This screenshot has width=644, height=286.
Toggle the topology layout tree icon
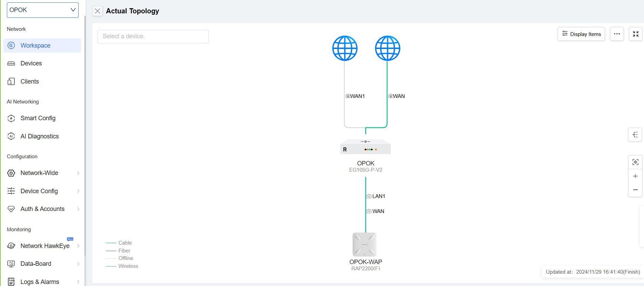[635, 135]
